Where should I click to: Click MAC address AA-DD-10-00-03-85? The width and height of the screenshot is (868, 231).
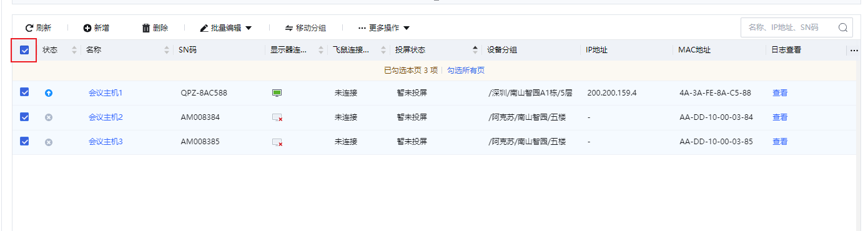click(716, 142)
